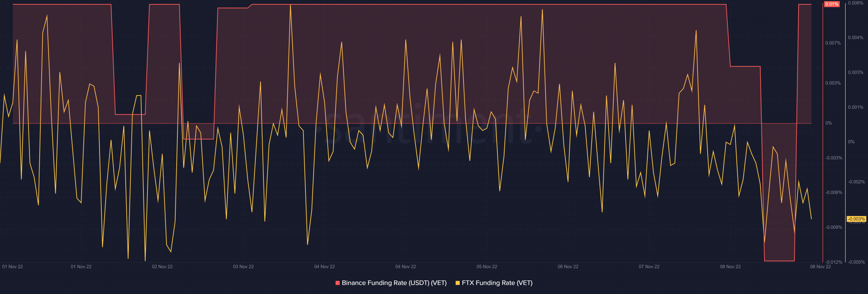Select the 06 Nov 22 date label
Viewport: 868px width, 294px height.
click(568, 267)
